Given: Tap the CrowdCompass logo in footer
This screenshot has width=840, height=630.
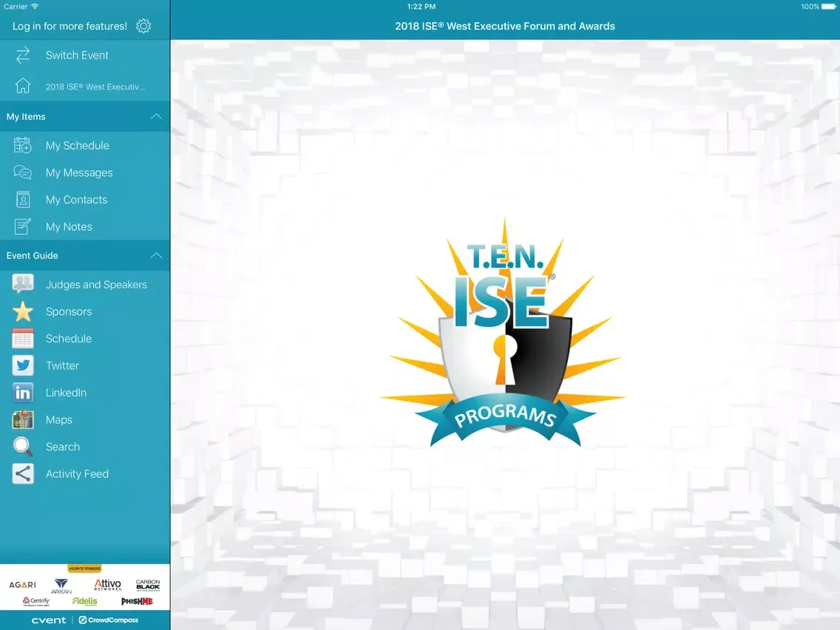Looking at the screenshot, I should pyautogui.click(x=109, y=620).
